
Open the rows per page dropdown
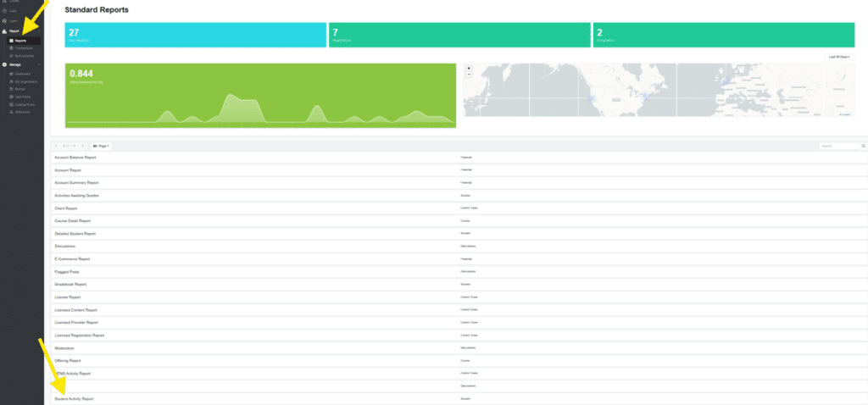[101, 146]
